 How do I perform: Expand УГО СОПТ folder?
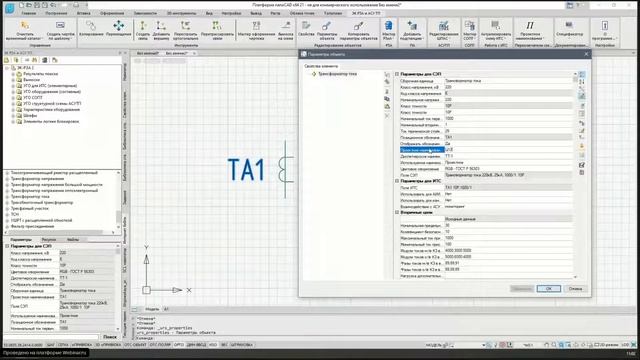13,98
